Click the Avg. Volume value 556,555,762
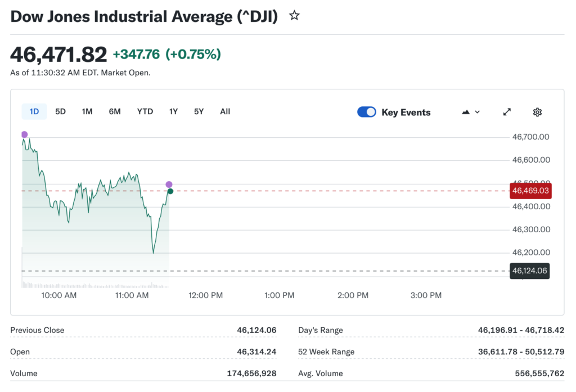 click(x=539, y=373)
